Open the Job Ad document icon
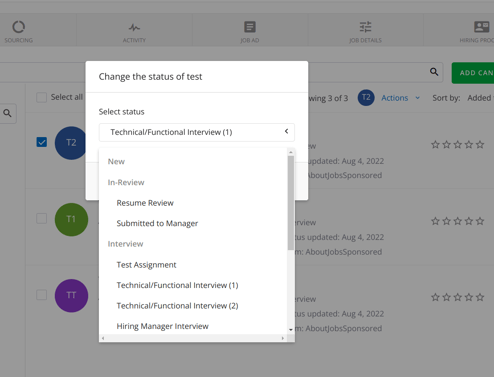The image size is (494, 377). 250,27
